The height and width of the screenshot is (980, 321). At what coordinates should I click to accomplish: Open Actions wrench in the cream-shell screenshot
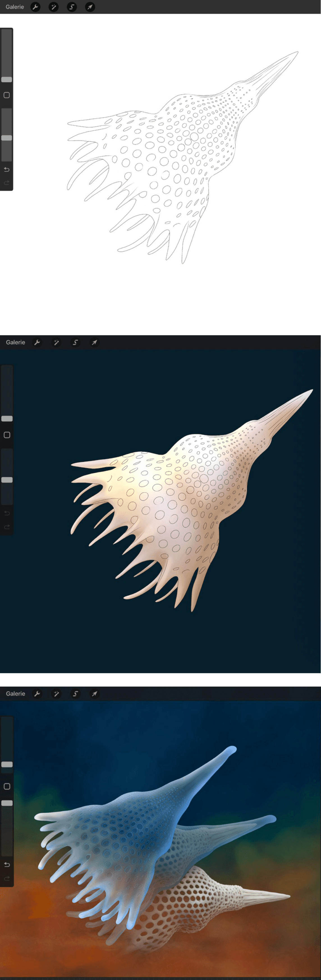point(37,342)
